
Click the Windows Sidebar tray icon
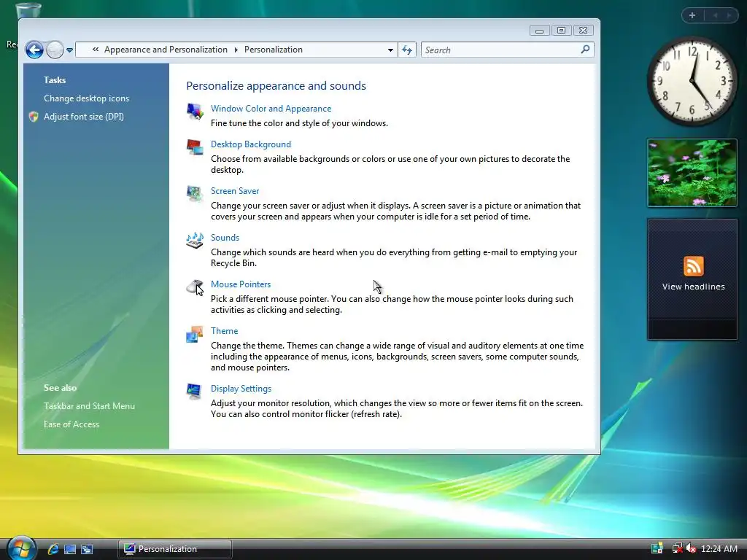(657, 548)
